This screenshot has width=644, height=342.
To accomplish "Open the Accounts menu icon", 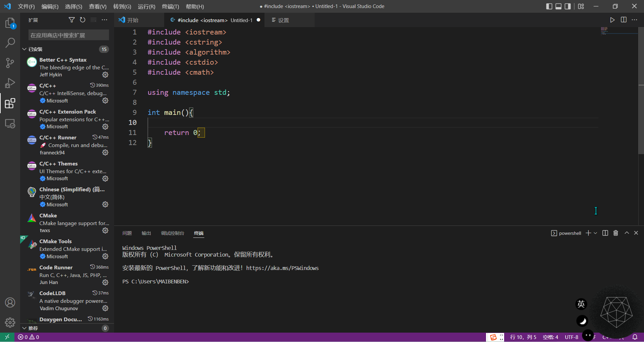I will [x=10, y=302].
